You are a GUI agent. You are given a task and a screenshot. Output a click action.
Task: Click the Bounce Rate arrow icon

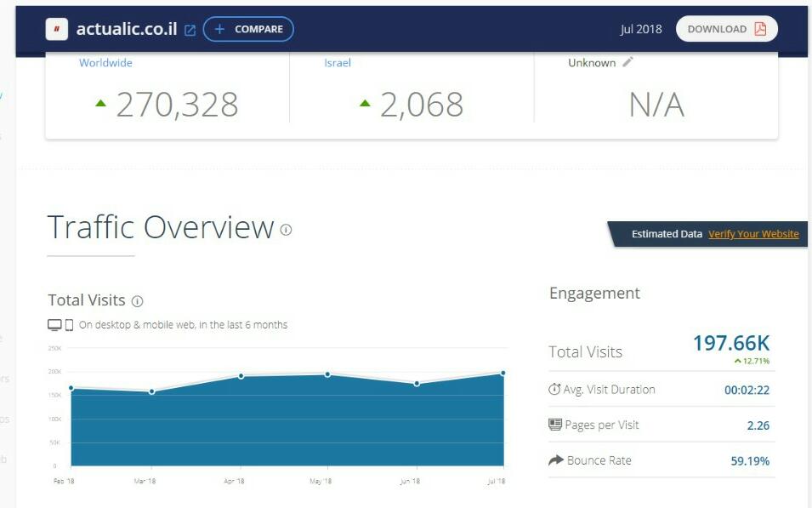point(556,460)
